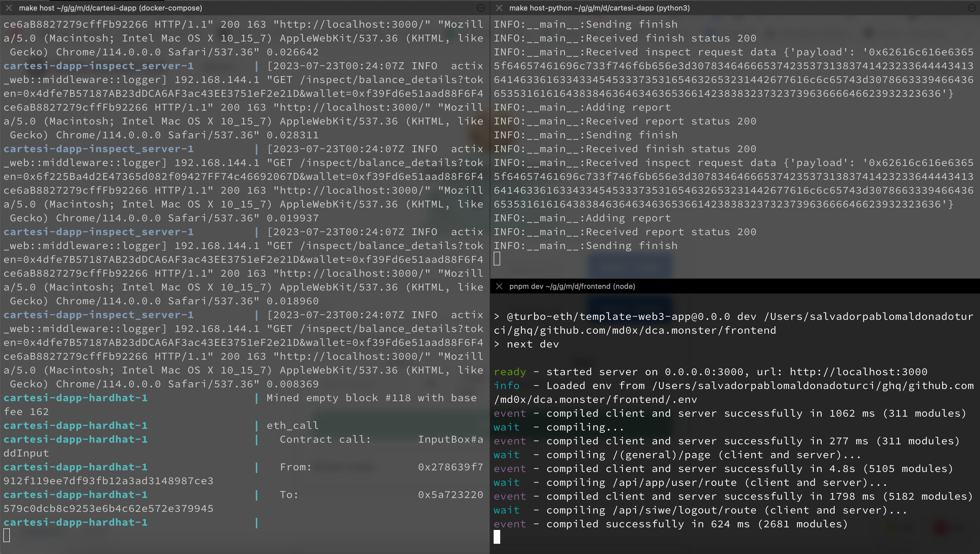Click the '4.8s (5105 modules)' compile result
Screen dimensions: 980x554
pos(891,469)
